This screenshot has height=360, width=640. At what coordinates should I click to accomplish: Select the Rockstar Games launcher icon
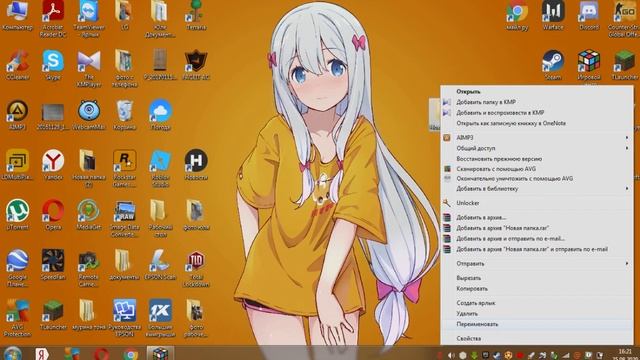(124, 168)
